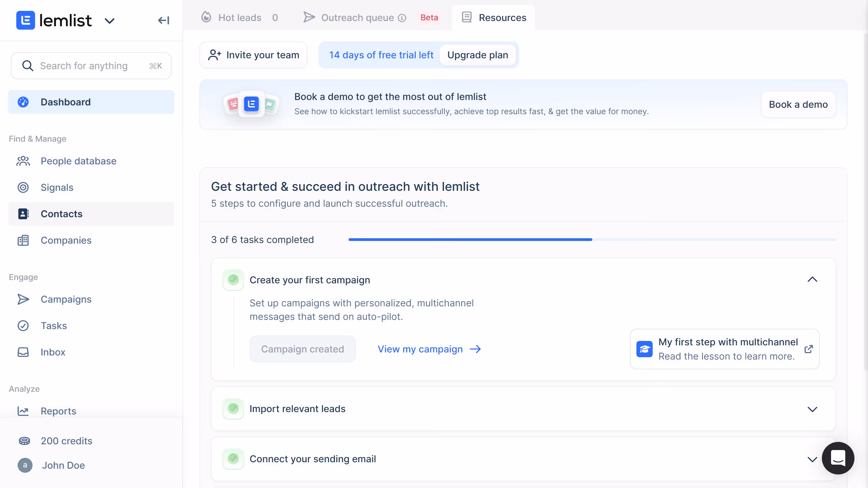Click Invite your team button

pyautogui.click(x=253, y=55)
